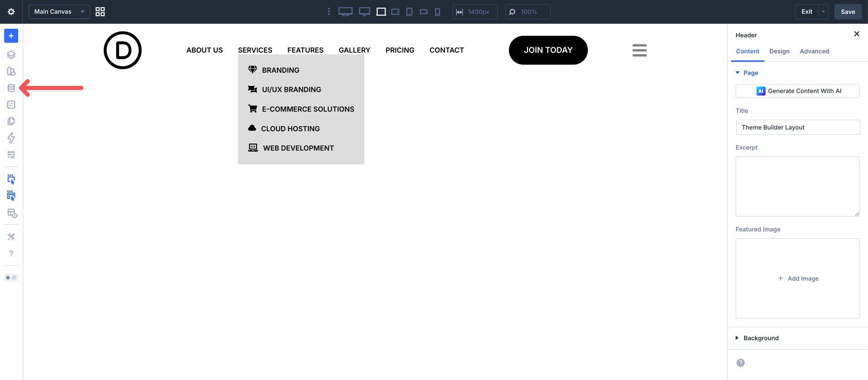Switch to tablet portrait view icon
Image resolution: width=868 pixels, height=380 pixels.
pos(409,12)
